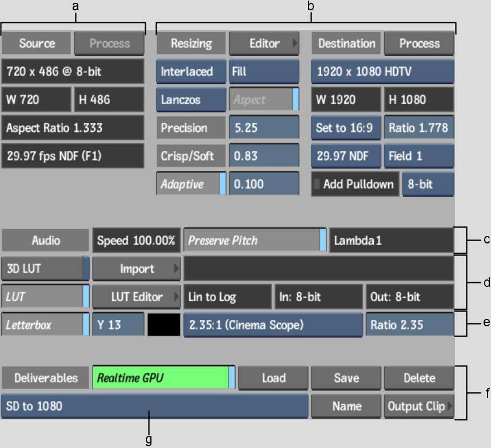Toggle Preserve Pitch option
Viewport: 491px width, 448px height.
pyautogui.click(x=254, y=241)
